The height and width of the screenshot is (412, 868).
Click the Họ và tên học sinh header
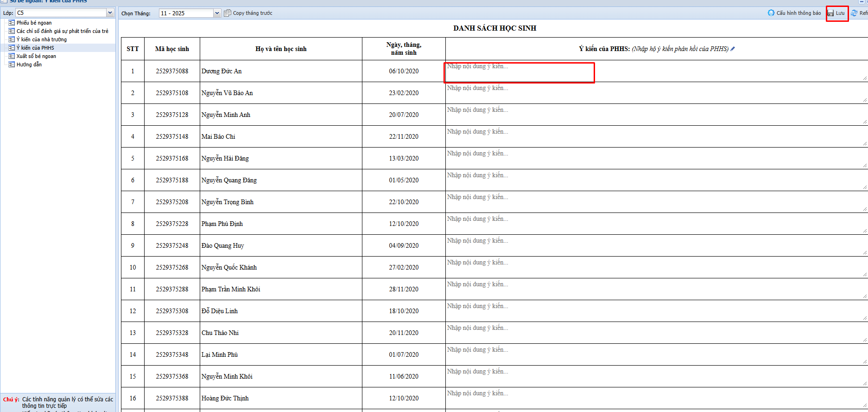coord(281,49)
